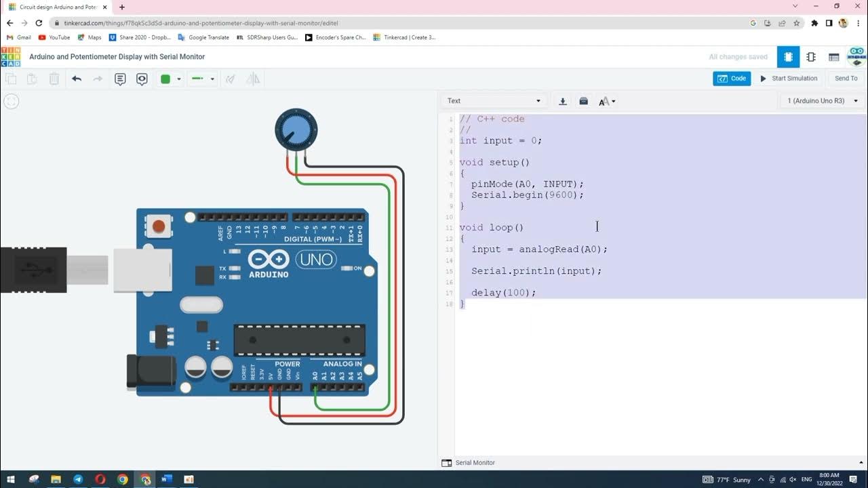
Task: Click the project title text
Action: pos(117,57)
